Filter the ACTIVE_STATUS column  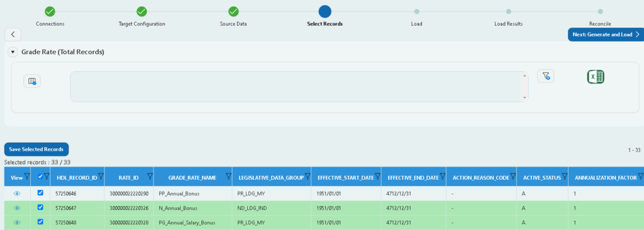(564, 177)
